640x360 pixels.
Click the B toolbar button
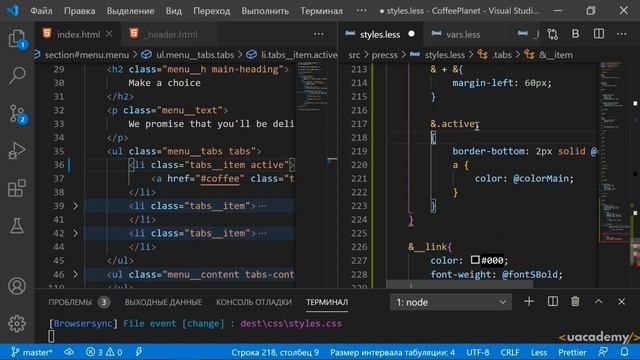[x=576, y=34]
